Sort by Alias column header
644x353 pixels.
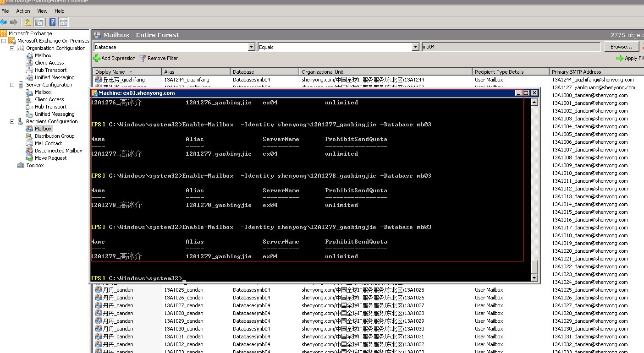click(x=196, y=72)
